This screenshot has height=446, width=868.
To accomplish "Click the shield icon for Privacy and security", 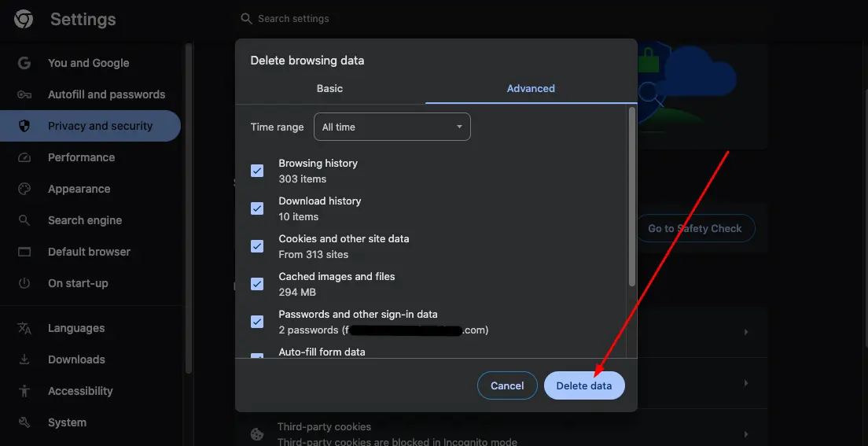I will point(24,126).
